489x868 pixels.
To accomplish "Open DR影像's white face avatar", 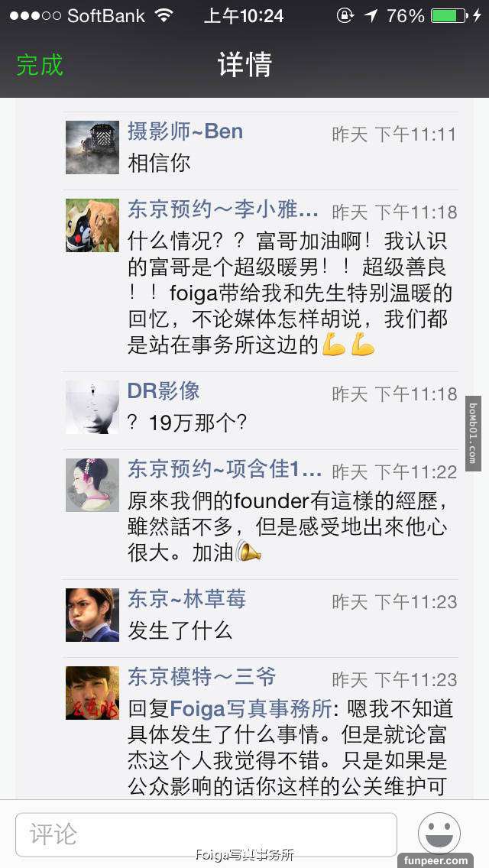I will click(92, 406).
